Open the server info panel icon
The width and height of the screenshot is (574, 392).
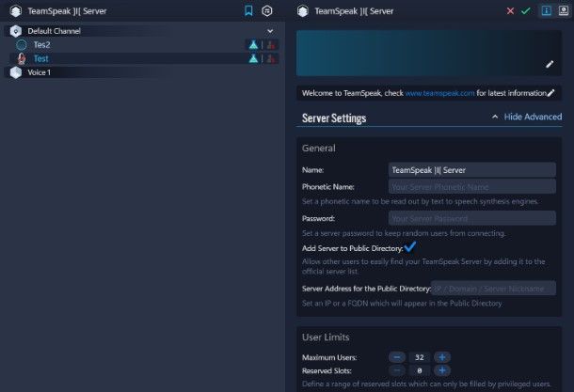tap(547, 10)
